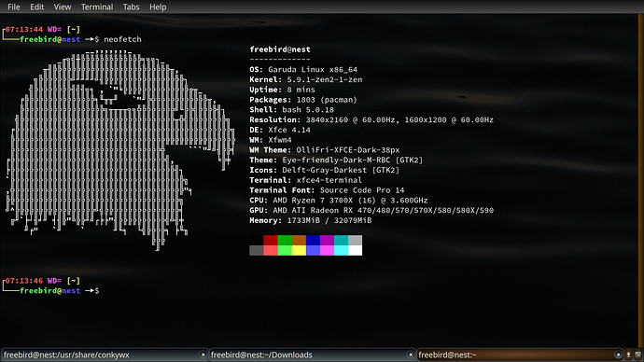Open the Edit menu

[x=36, y=7]
